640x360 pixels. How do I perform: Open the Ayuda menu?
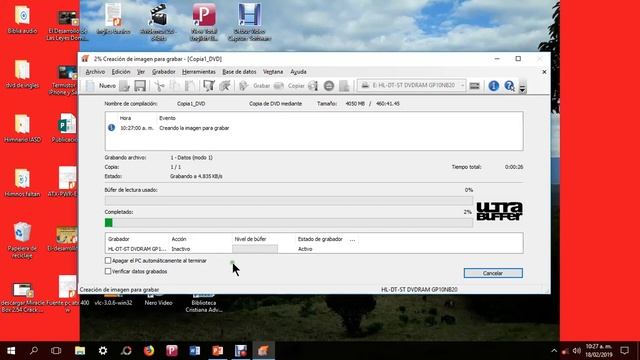[298, 72]
